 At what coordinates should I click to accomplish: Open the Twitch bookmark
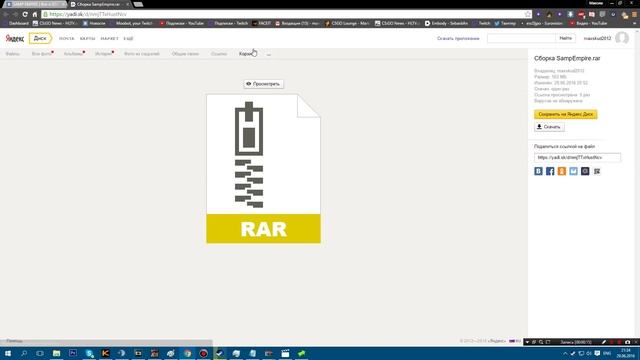pos(482,23)
